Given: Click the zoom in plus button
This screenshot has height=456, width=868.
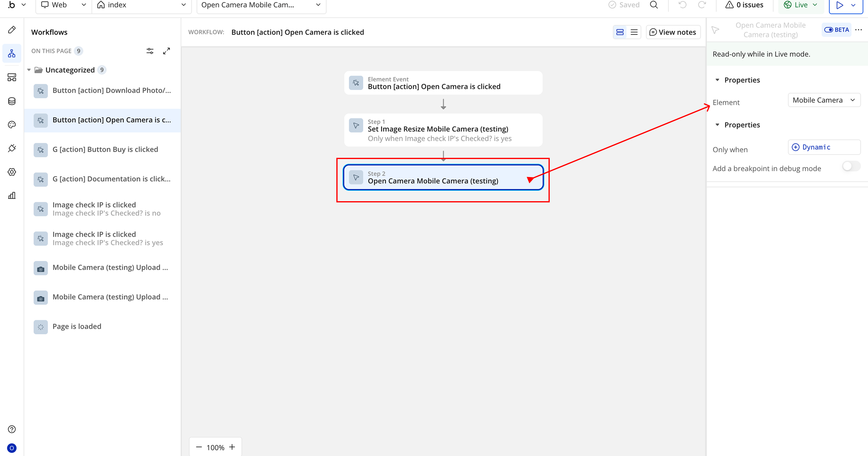Looking at the screenshot, I should pos(232,447).
